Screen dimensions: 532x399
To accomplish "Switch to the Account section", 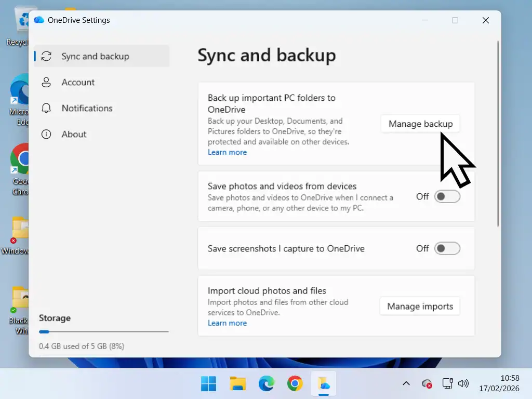I will [78, 82].
